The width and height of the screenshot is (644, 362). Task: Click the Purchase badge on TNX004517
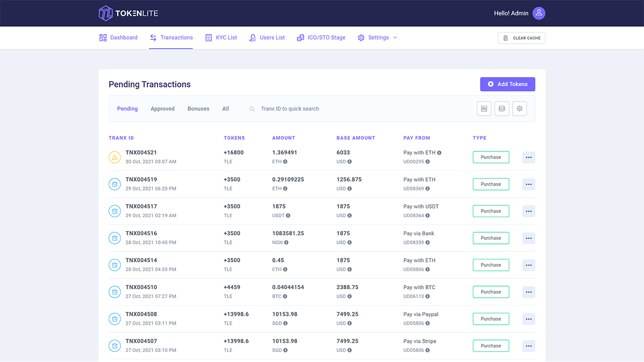[491, 211]
